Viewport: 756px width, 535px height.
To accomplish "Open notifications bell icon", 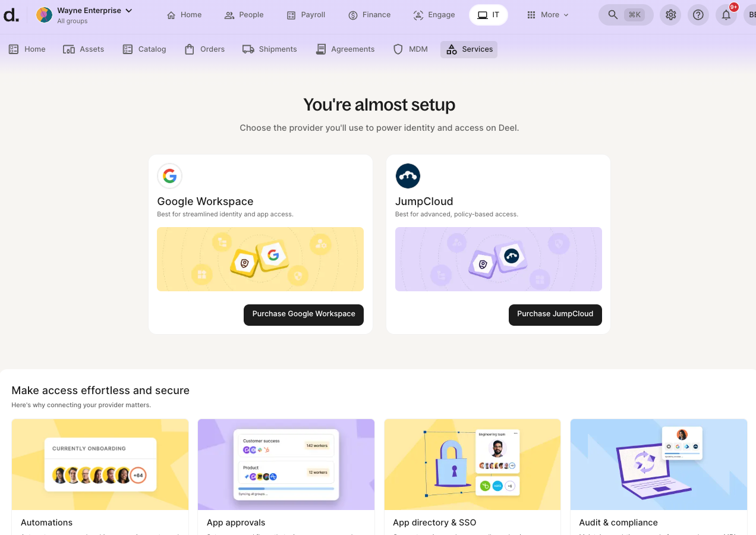I will [726, 15].
